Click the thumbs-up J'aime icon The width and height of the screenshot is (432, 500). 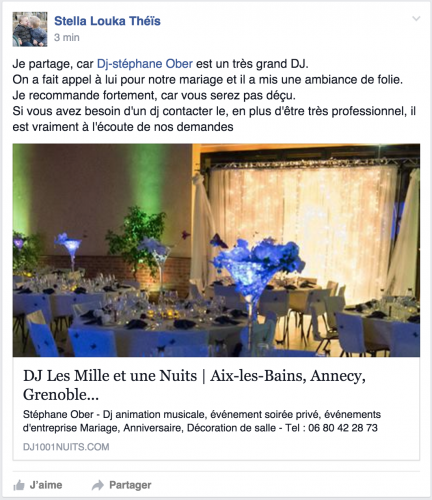[x=19, y=485]
